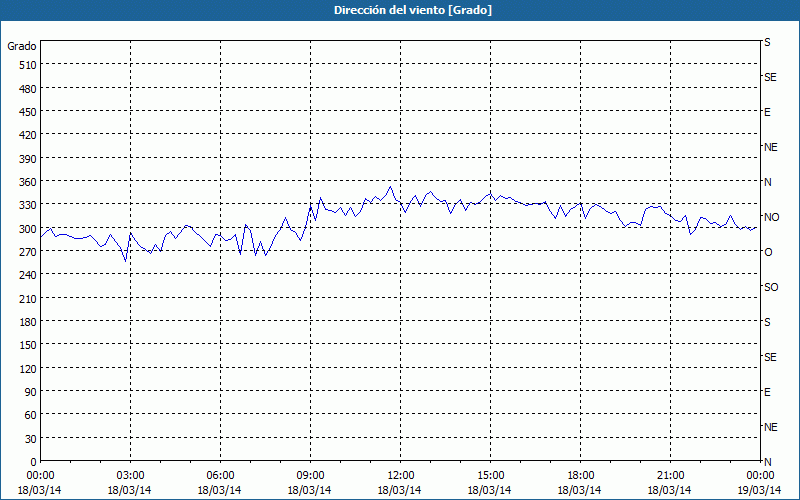Viewport: 800px width, 500px height.
Task: Click the 180 y-axis value
Action: click(29, 322)
